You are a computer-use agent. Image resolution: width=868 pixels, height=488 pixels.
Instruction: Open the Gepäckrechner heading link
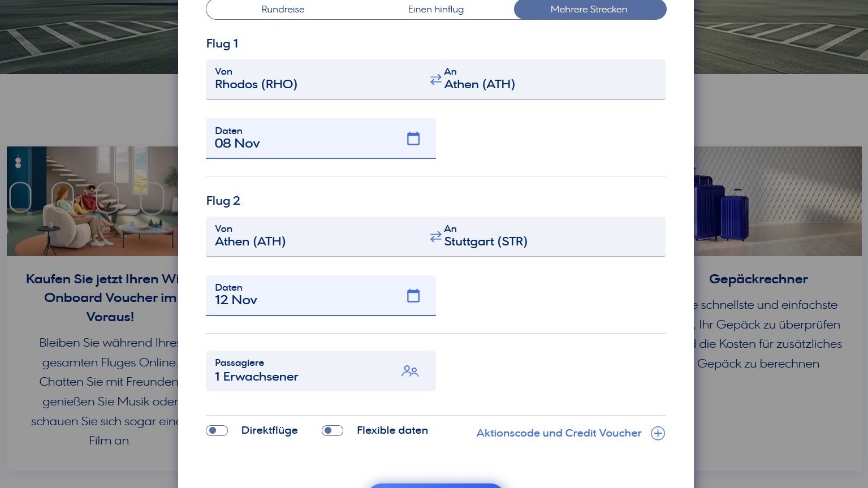pyautogui.click(x=758, y=279)
